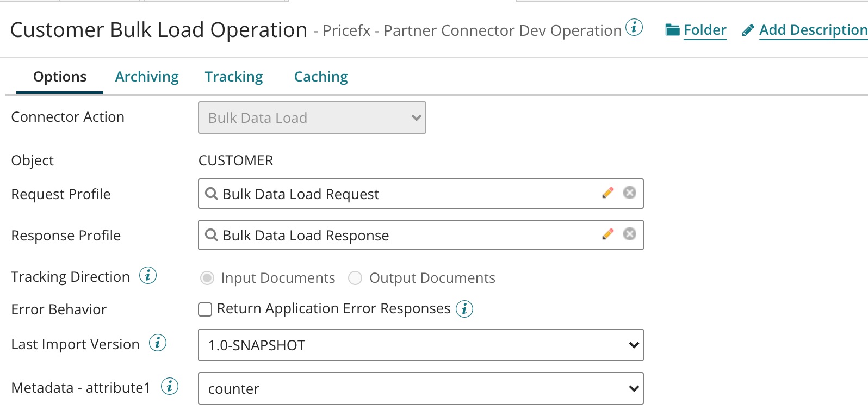Viewport: 868px width, 409px height.
Task: Switch to the Caching tab
Action: [x=321, y=77]
